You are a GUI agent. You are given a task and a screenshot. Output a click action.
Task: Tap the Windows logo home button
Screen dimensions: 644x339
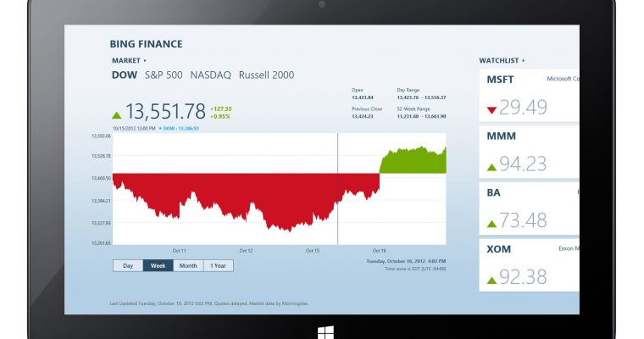(325, 333)
